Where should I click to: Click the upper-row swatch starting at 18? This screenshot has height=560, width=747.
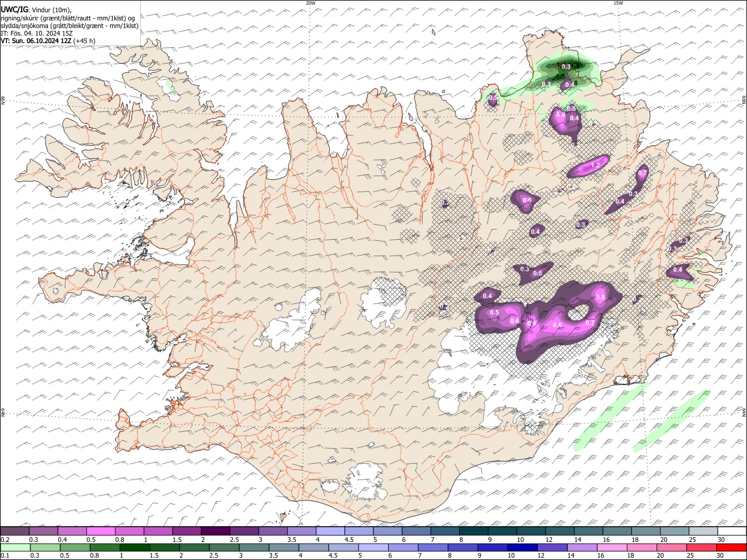[x=646, y=531]
